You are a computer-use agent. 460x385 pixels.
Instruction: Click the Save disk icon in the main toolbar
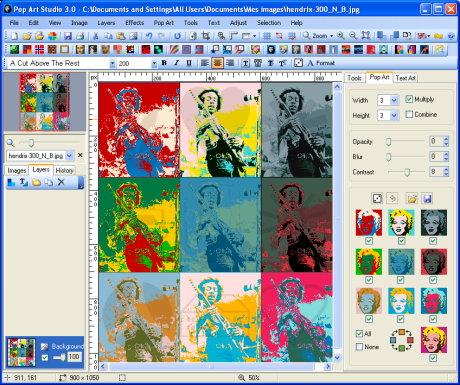pos(68,36)
